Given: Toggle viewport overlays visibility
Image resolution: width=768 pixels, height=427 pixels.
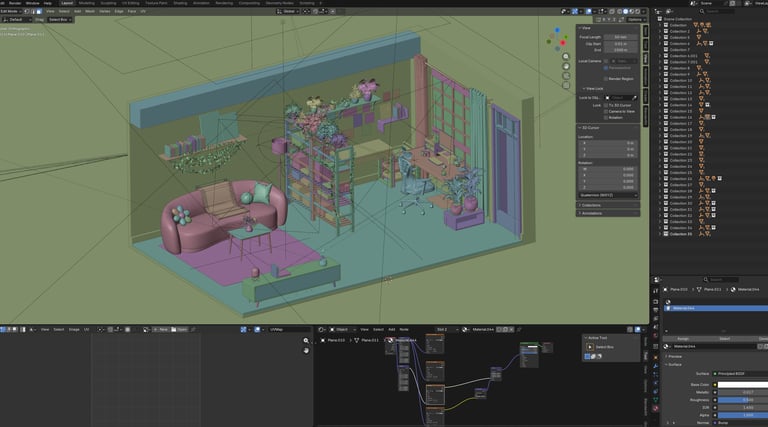Looking at the screenshot, I should 589,11.
